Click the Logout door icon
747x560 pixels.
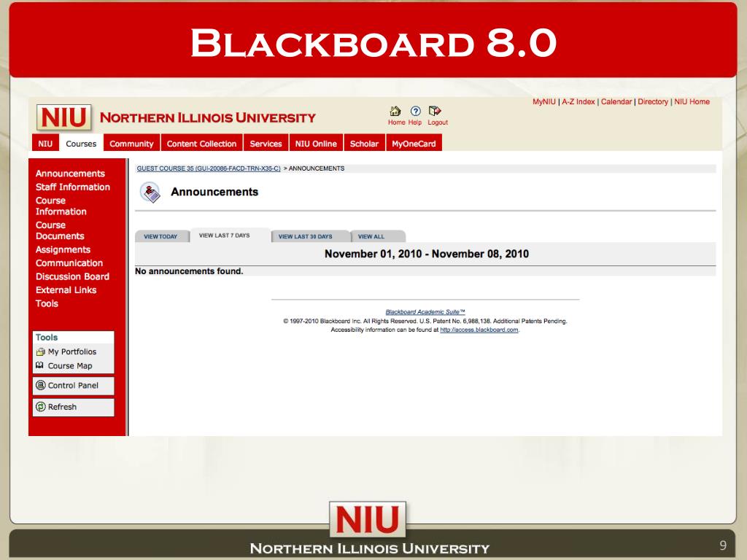(435, 111)
